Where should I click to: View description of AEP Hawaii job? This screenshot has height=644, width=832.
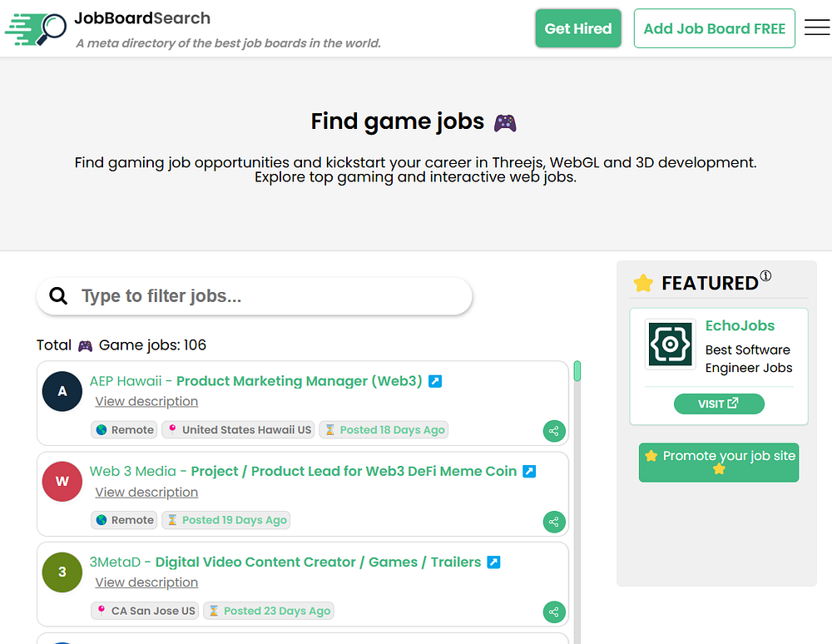coord(146,402)
